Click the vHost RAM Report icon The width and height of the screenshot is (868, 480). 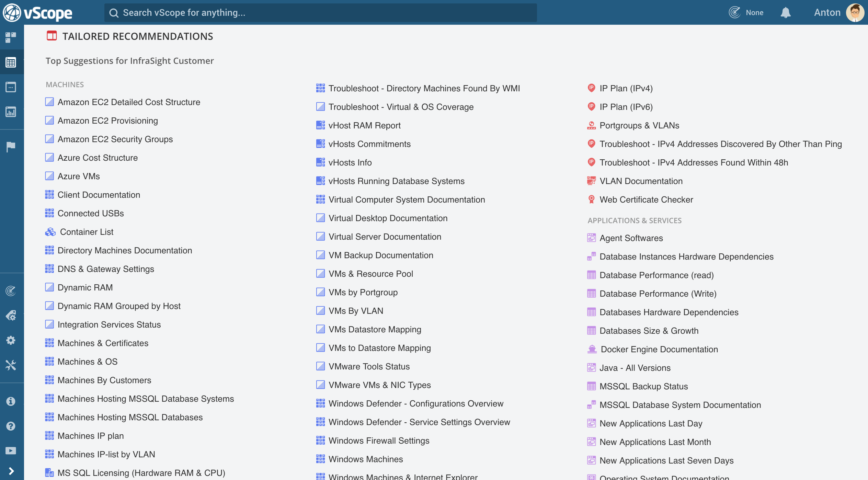point(320,125)
